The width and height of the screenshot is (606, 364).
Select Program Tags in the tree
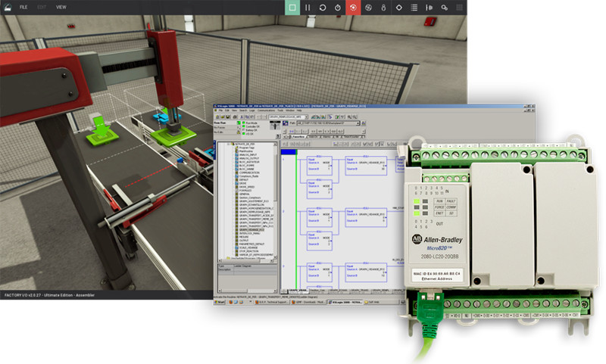point(247,148)
